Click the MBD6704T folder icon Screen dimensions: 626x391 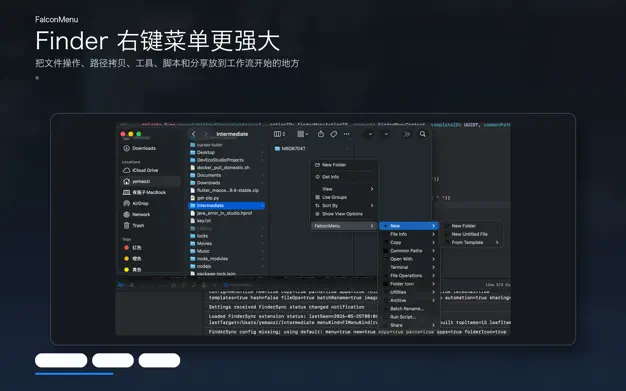pos(277,149)
